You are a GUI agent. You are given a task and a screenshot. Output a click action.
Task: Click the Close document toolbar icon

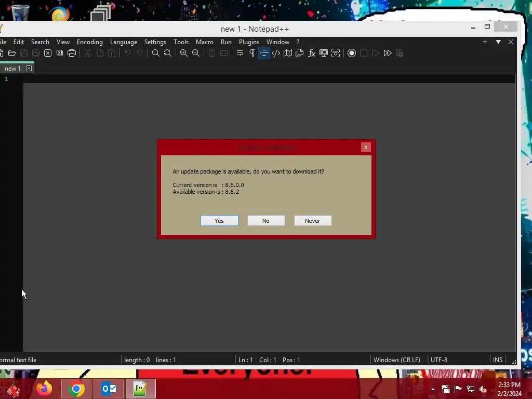click(x=48, y=53)
